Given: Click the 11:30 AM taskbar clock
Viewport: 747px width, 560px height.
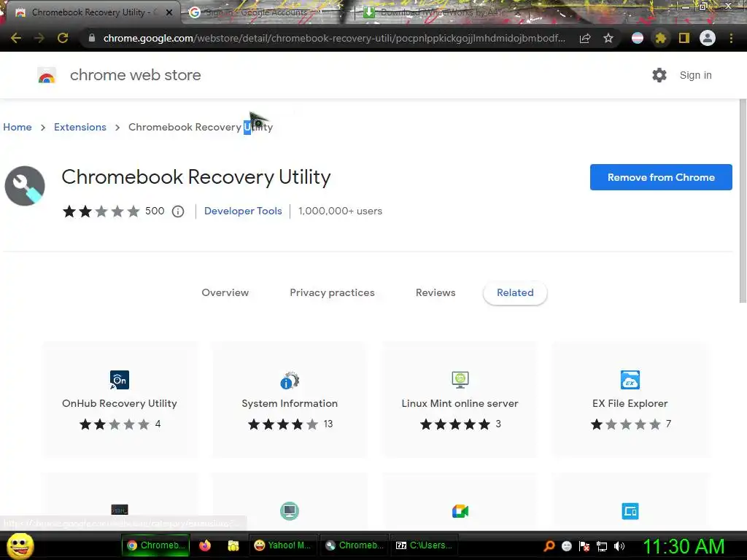Looking at the screenshot, I should [684, 546].
